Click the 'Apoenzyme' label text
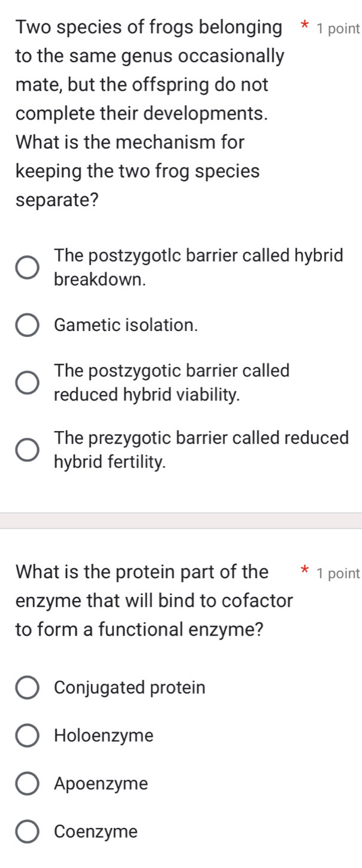This screenshot has width=362, height=868. [100, 783]
